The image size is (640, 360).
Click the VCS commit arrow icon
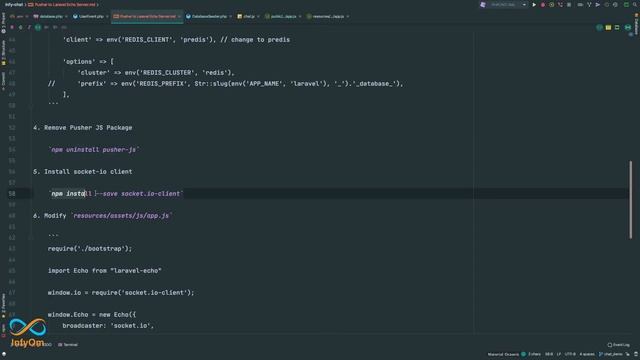[x=598, y=5]
